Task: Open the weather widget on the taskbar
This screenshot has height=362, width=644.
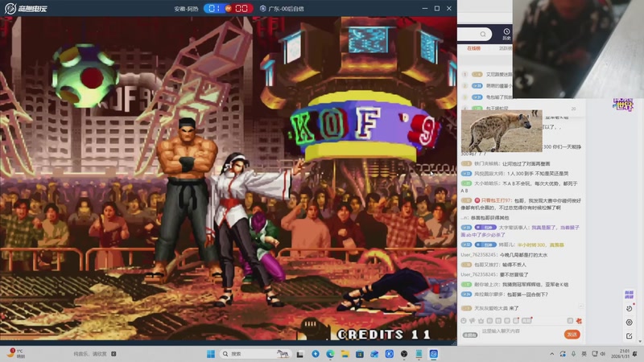Action: point(14,353)
